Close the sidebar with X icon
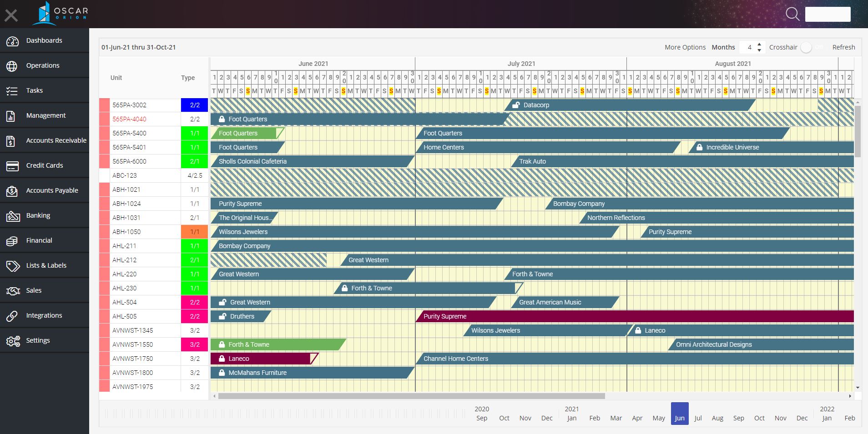This screenshot has height=434, width=868. [11, 16]
